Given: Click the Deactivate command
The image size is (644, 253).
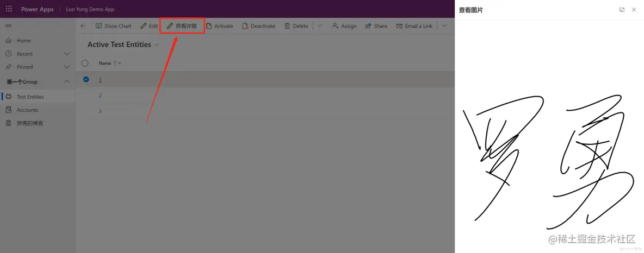Looking at the screenshot, I should tap(259, 26).
